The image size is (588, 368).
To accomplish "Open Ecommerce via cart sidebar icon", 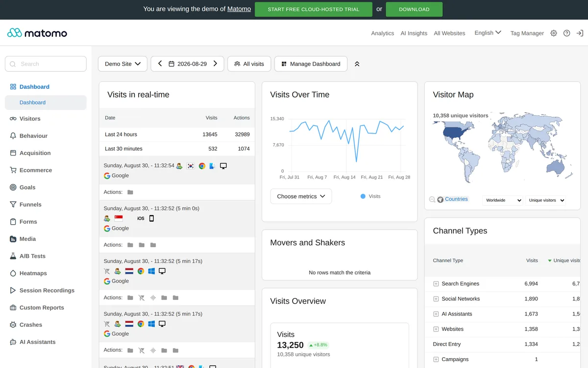I will pos(13,170).
